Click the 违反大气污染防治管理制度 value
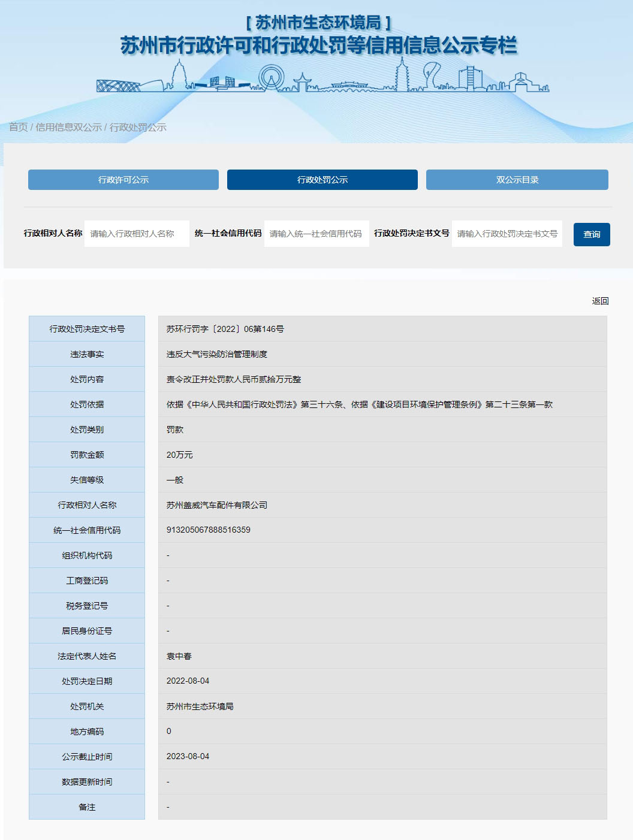This screenshot has height=840, width=633. coord(217,354)
